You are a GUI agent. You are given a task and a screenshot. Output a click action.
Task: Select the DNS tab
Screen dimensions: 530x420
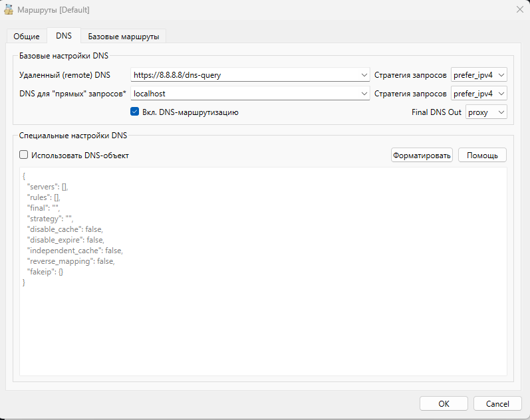(64, 35)
